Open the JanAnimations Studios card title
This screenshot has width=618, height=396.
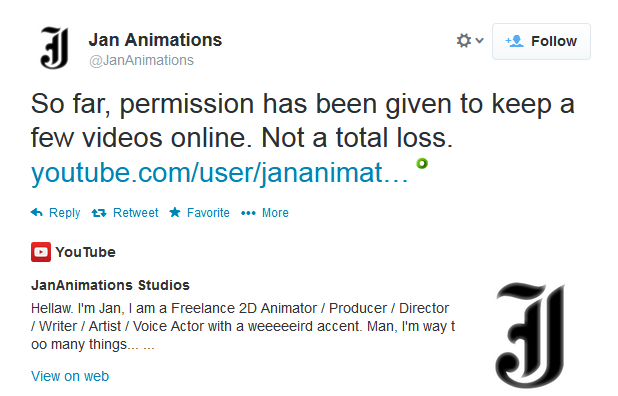tap(110, 285)
